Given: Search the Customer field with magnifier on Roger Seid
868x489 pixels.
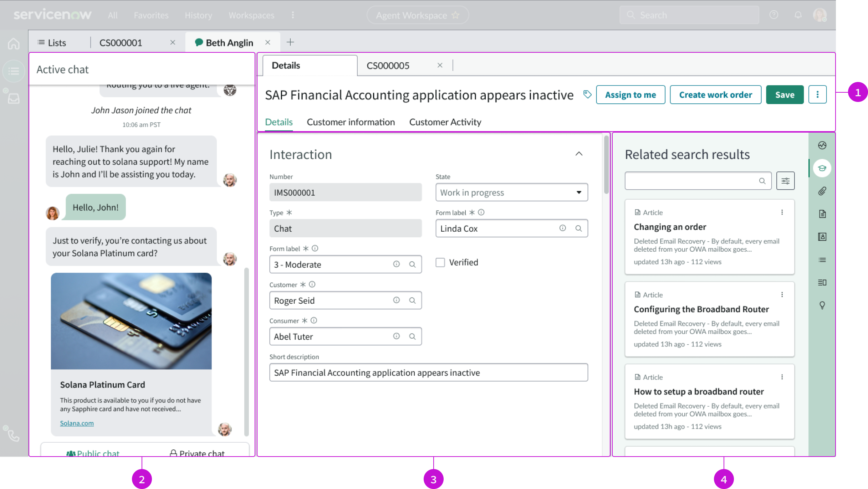Looking at the screenshot, I should click(413, 300).
